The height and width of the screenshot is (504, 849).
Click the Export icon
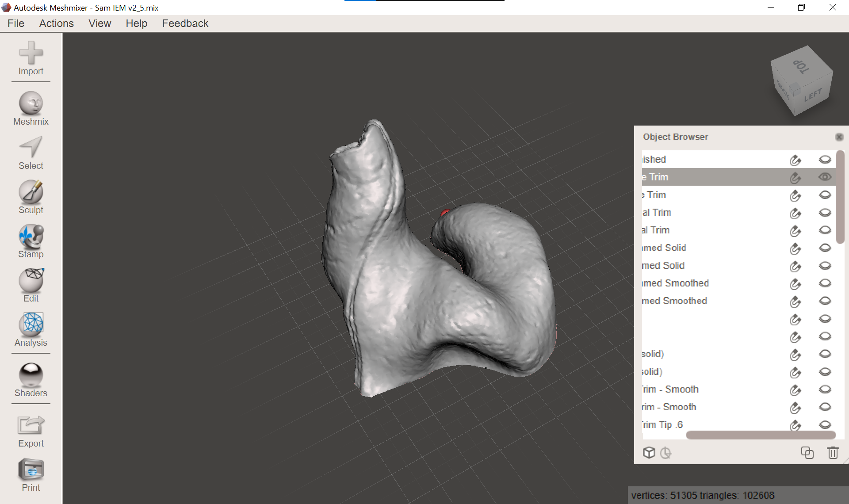click(x=31, y=425)
